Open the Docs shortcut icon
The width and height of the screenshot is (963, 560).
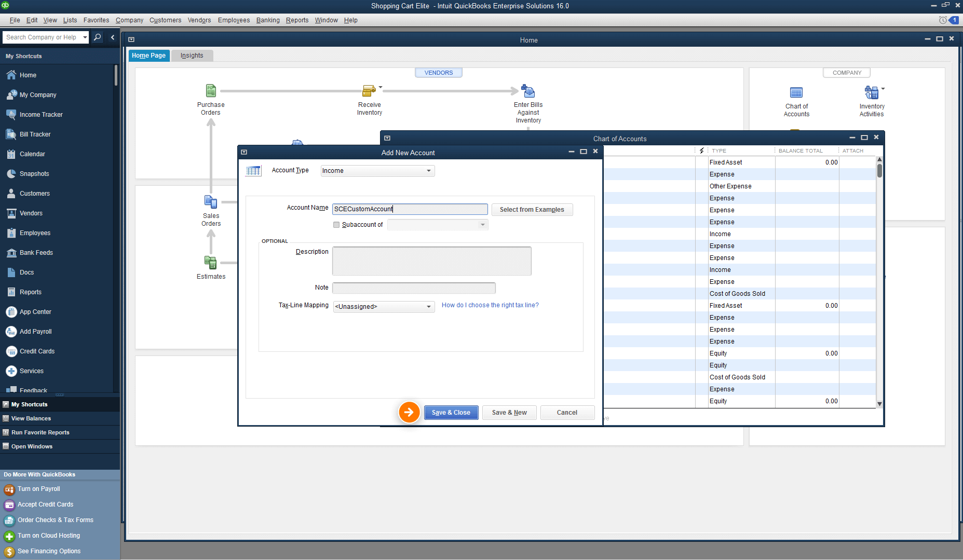click(x=11, y=272)
